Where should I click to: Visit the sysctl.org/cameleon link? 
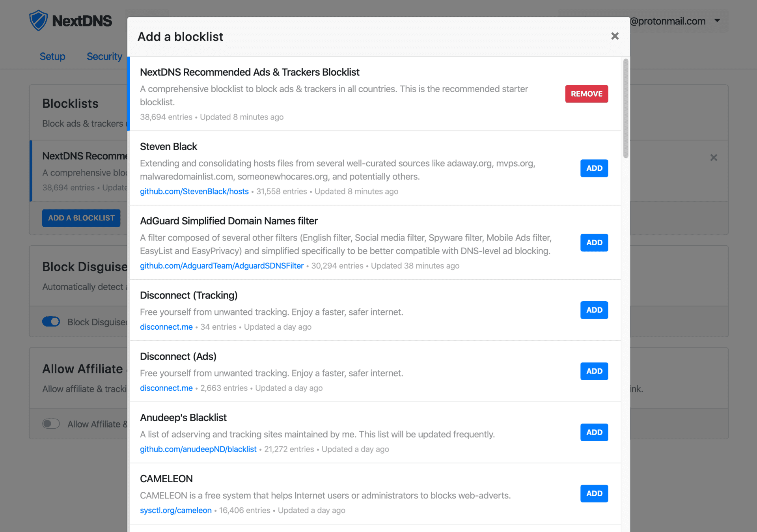tap(175, 510)
